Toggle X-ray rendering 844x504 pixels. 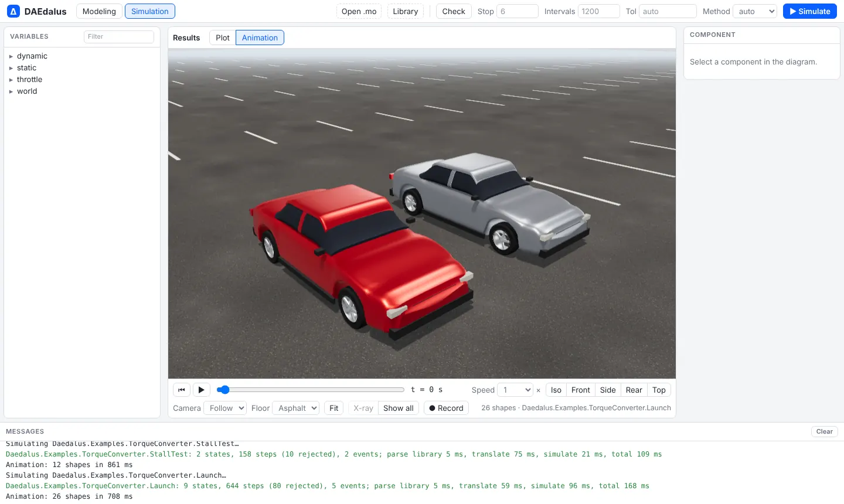coord(363,408)
